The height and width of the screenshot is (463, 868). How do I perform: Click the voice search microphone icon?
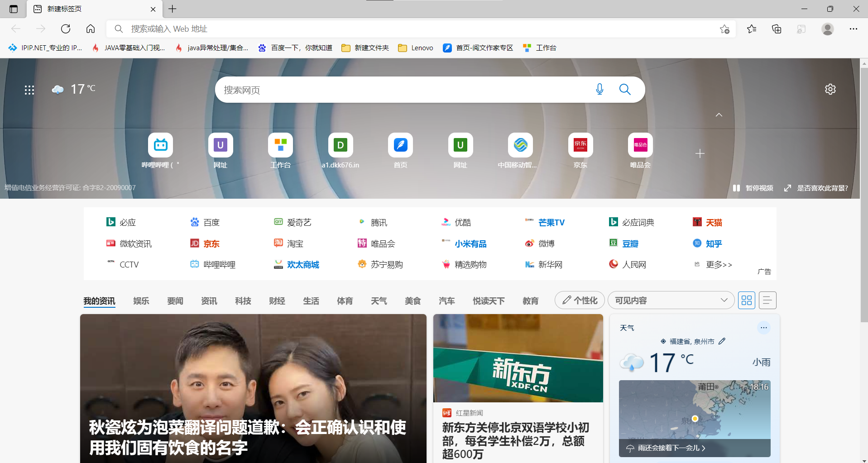coord(599,90)
